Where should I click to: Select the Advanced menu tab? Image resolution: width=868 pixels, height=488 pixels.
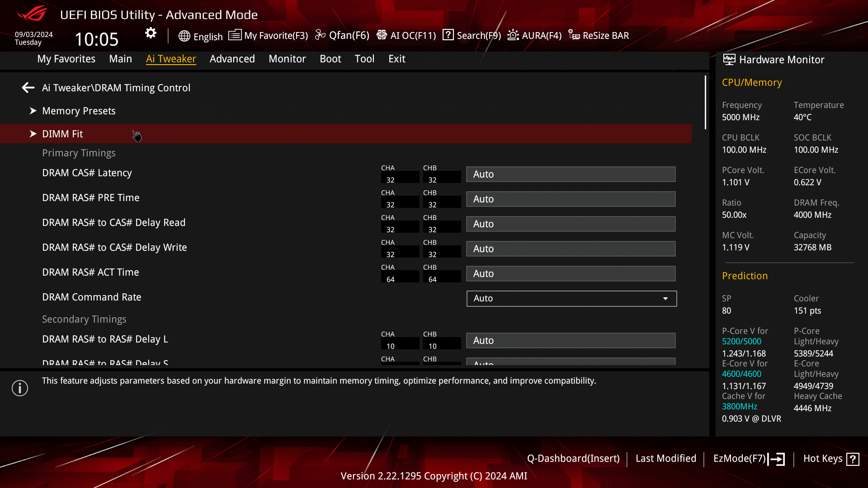[x=232, y=58]
